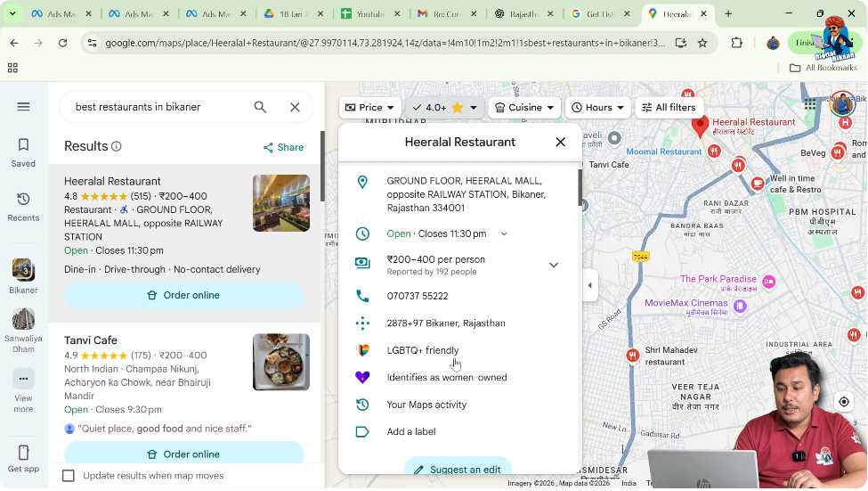
Task: Switch to the Youtube sheets tab
Action: click(x=371, y=14)
